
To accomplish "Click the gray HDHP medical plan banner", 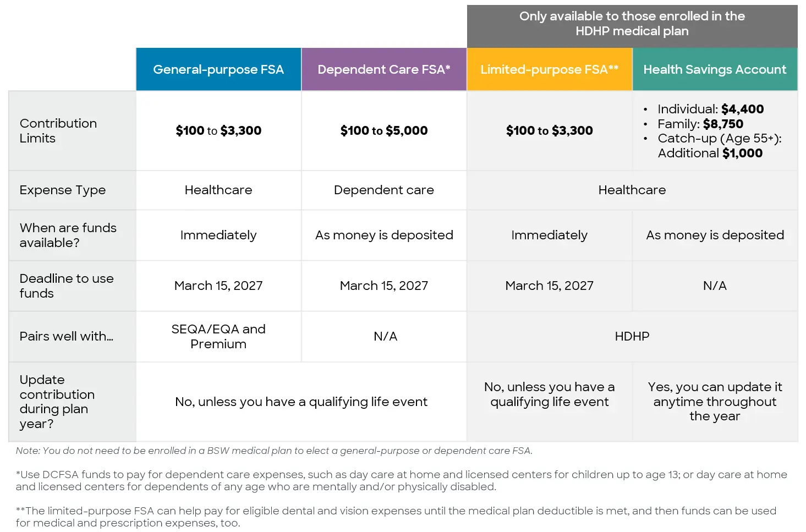I will 632,24.
